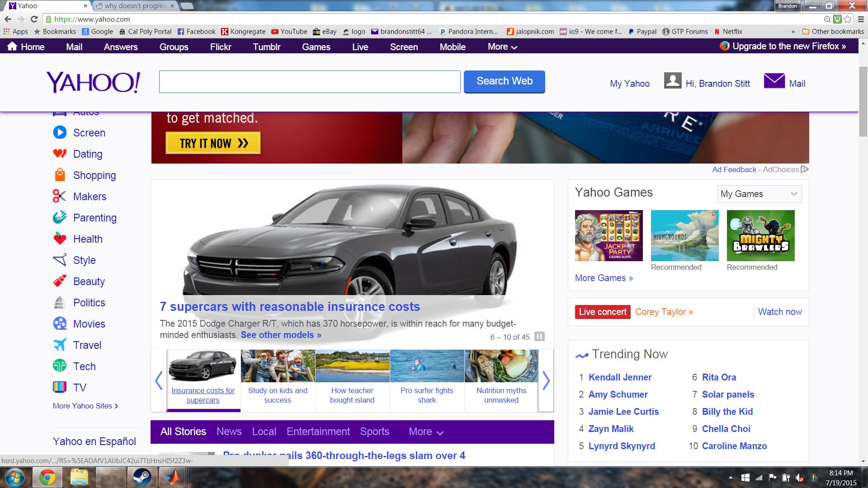Open Steam from the Windows taskbar

(142, 478)
